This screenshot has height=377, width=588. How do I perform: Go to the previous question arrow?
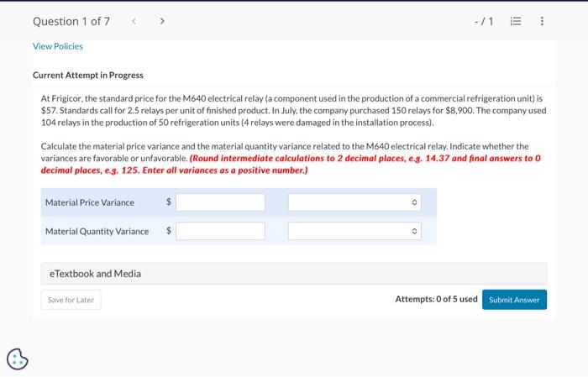[x=134, y=21]
